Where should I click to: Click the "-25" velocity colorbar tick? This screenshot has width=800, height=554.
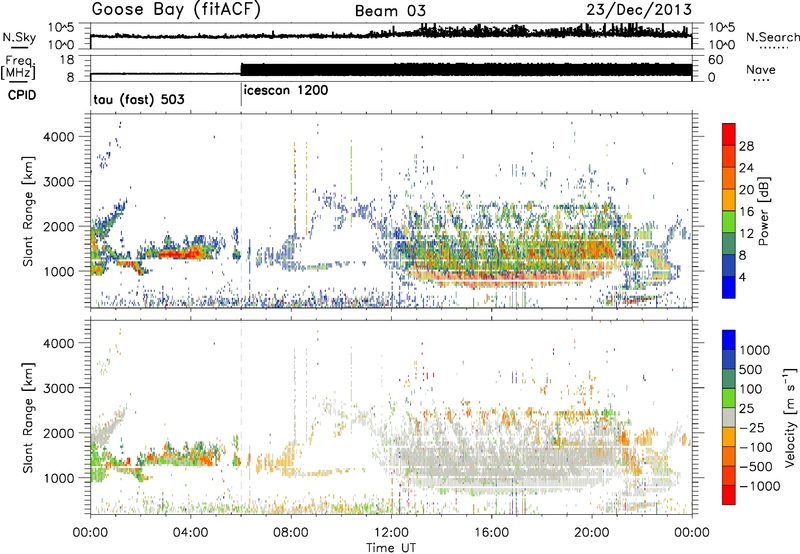pyautogui.click(x=753, y=427)
